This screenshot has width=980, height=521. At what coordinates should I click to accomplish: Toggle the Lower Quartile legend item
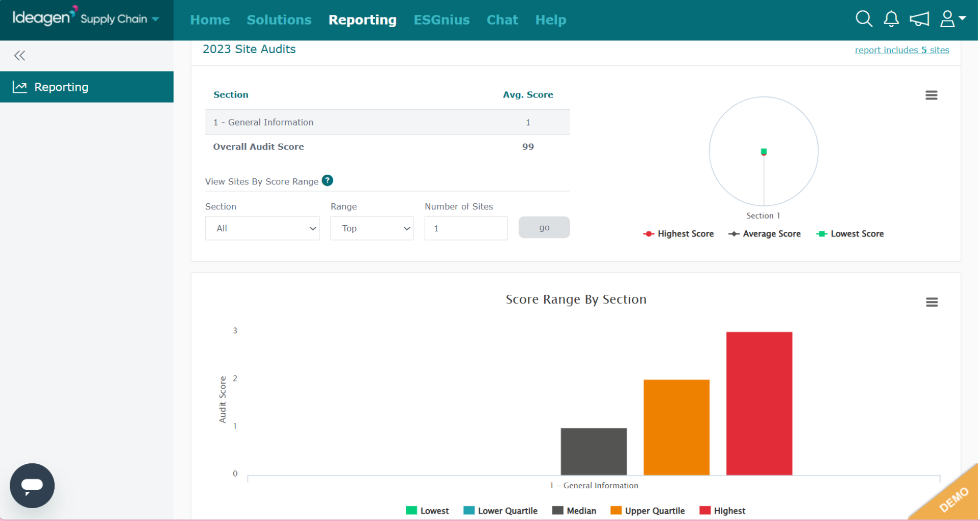click(x=500, y=511)
